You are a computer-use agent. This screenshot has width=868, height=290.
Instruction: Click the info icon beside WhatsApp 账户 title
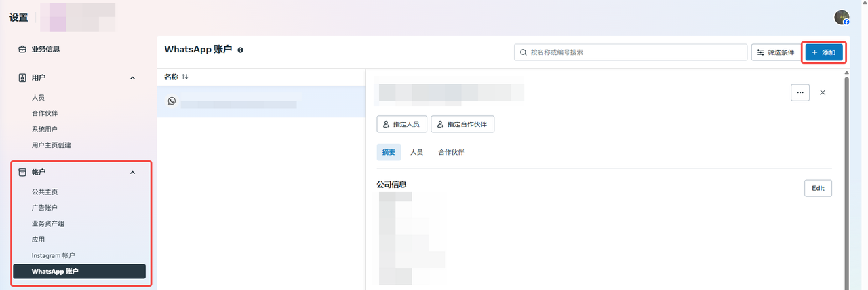[x=241, y=50]
